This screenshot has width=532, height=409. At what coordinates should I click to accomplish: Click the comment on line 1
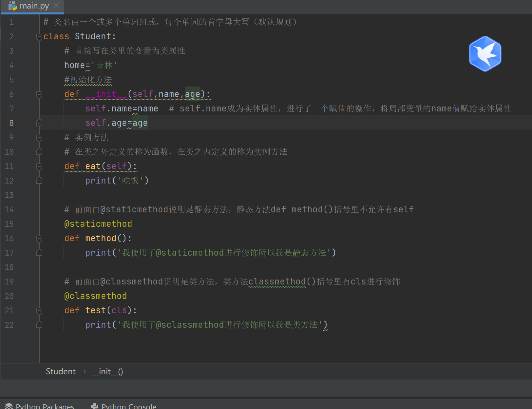(x=170, y=22)
